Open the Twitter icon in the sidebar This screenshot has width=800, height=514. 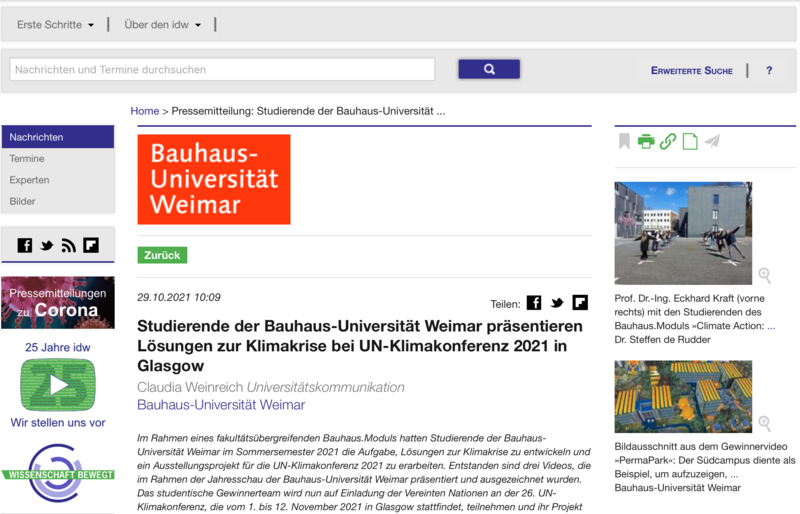[47, 246]
